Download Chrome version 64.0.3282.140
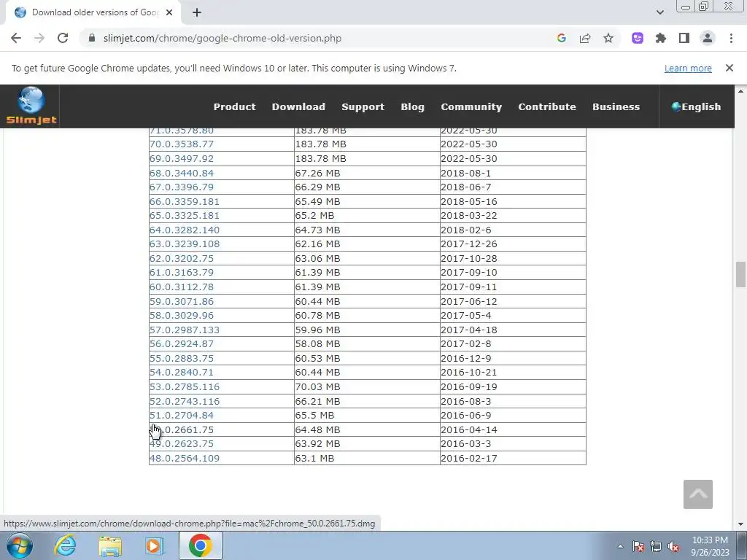The image size is (747, 560). 185,230
